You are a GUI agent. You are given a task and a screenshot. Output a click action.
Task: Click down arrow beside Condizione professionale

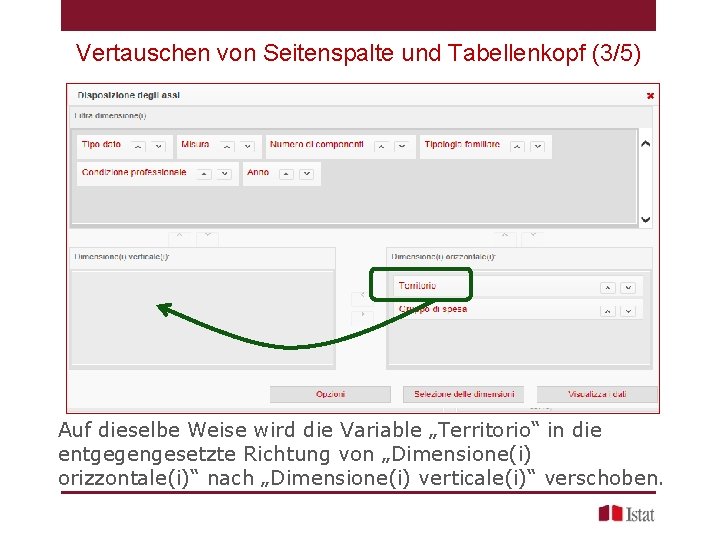coord(224,174)
